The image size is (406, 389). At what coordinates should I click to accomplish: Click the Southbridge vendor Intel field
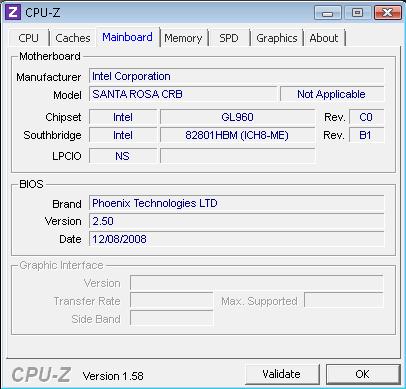(123, 135)
